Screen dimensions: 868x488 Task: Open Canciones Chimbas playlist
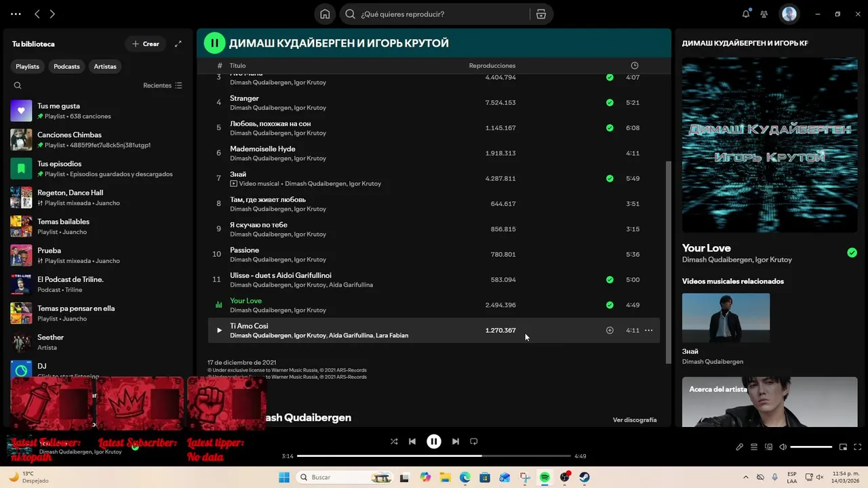[98, 140]
